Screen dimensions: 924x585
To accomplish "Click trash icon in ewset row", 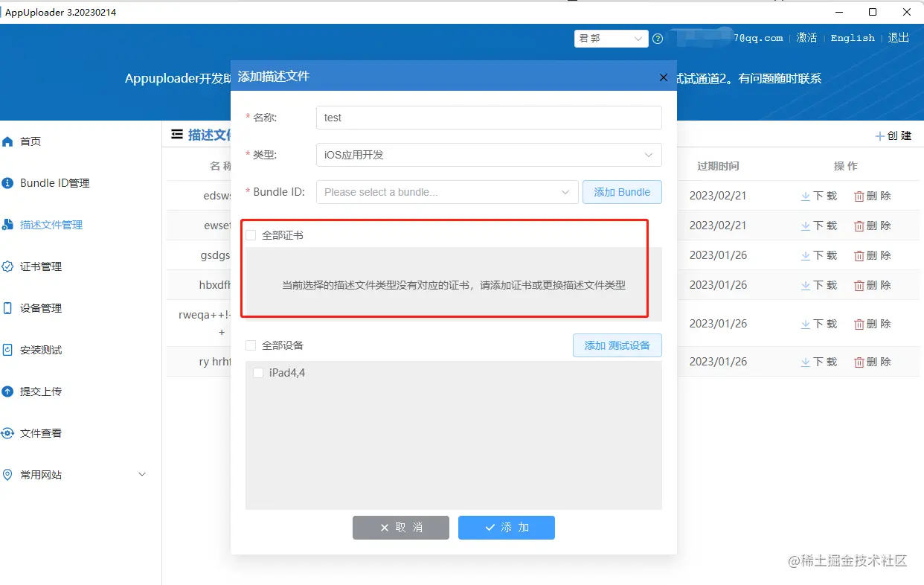I will pyautogui.click(x=859, y=226).
